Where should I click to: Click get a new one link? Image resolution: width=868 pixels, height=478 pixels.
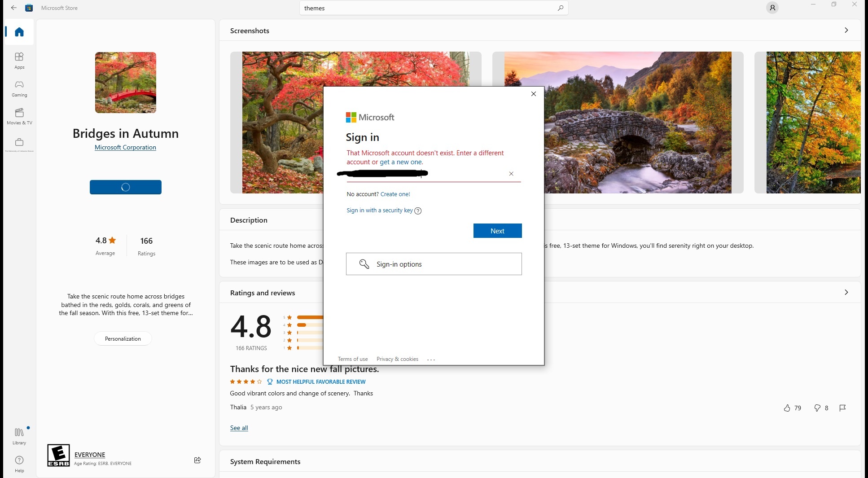[401, 162]
